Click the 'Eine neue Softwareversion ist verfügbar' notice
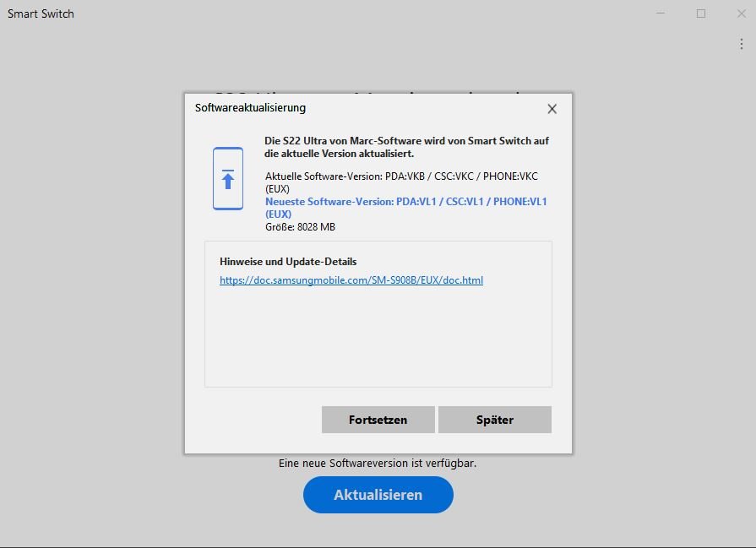756x548 pixels. coord(378,464)
